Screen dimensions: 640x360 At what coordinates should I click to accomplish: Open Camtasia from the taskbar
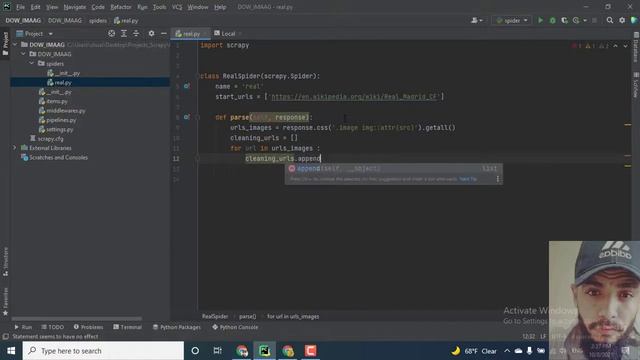311,351
